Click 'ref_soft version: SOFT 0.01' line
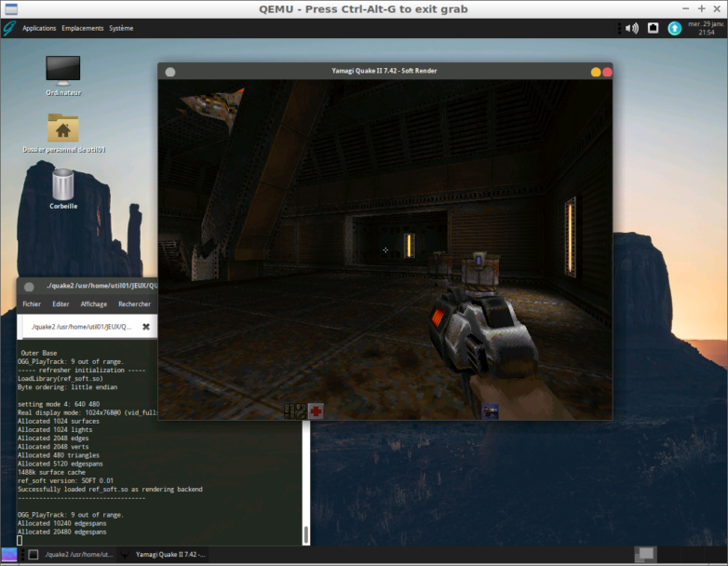Screen dimensions: 728x566 tap(65, 481)
